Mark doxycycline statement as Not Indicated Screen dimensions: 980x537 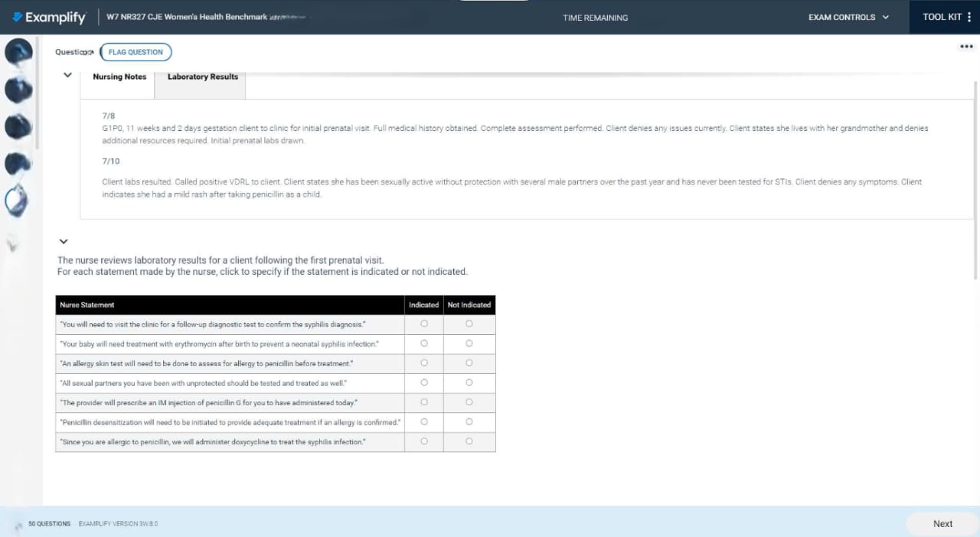pos(469,441)
